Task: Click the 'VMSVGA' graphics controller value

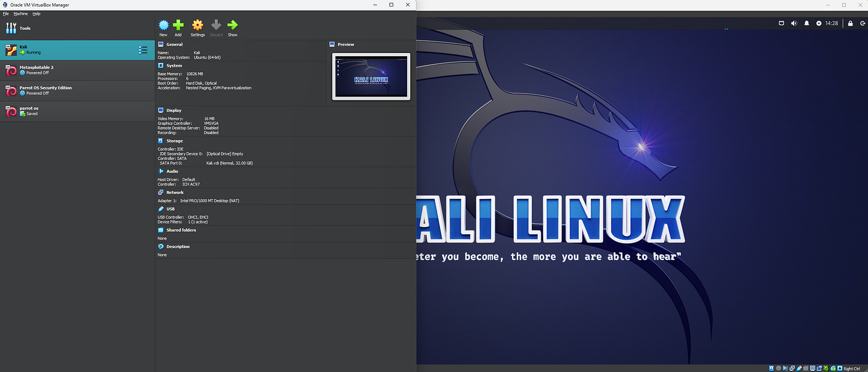Action: (x=212, y=123)
